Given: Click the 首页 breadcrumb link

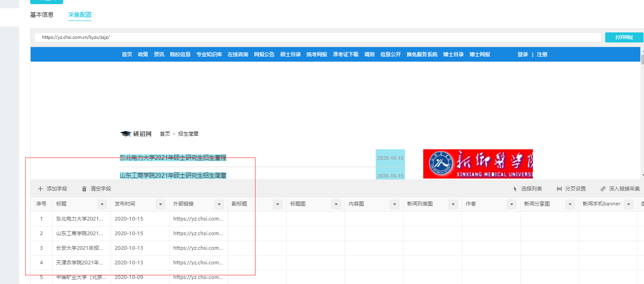Looking at the screenshot, I should [x=165, y=134].
